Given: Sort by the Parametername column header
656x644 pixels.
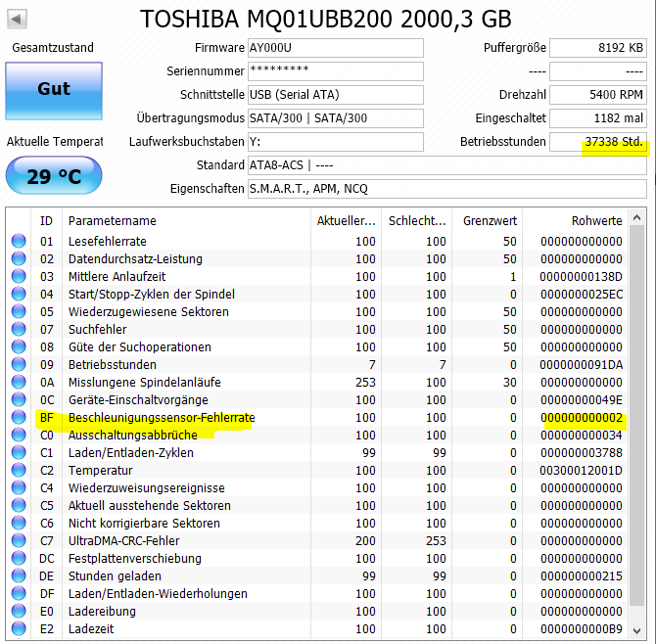Looking at the screenshot, I should pyautogui.click(x=186, y=221).
